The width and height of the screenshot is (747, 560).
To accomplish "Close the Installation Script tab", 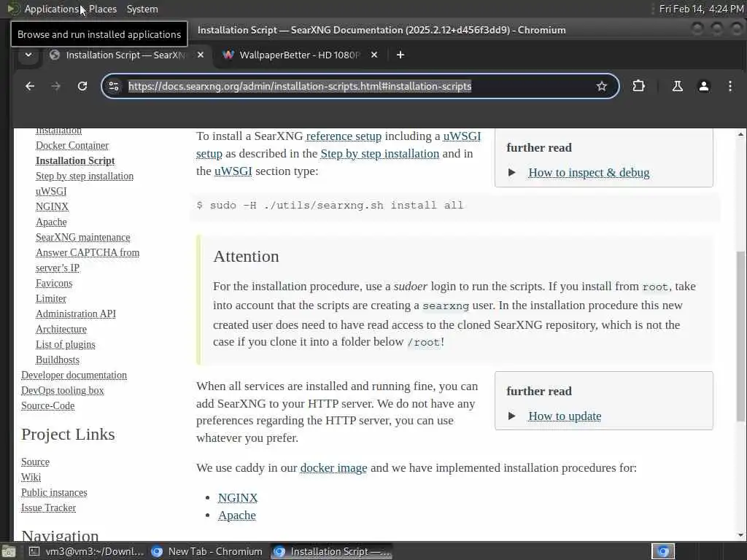I will pos(201,55).
